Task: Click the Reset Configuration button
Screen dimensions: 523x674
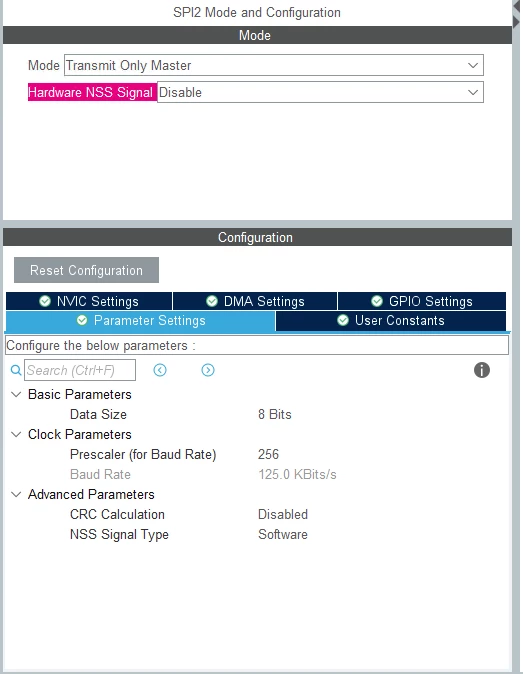Action: point(86,270)
